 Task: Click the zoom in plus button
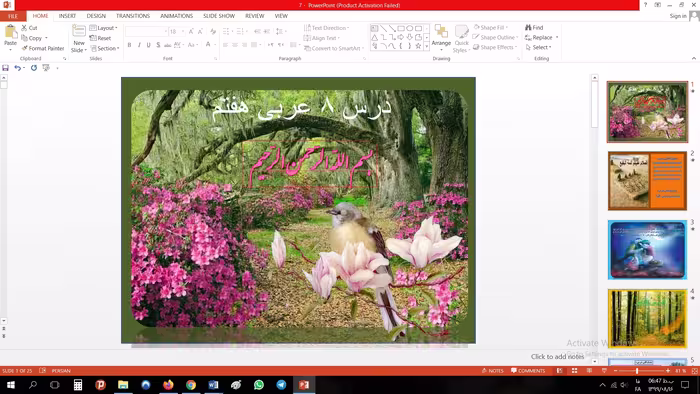tap(668, 371)
